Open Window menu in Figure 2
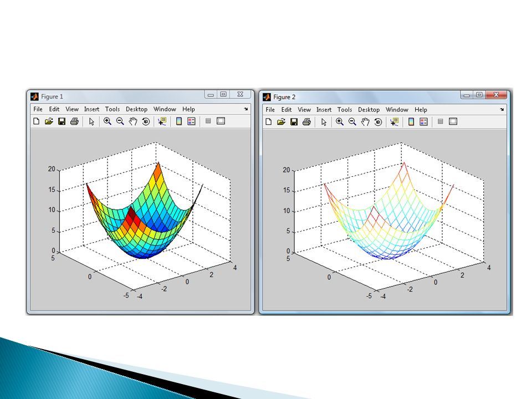532x399 pixels. [x=397, y=110]
